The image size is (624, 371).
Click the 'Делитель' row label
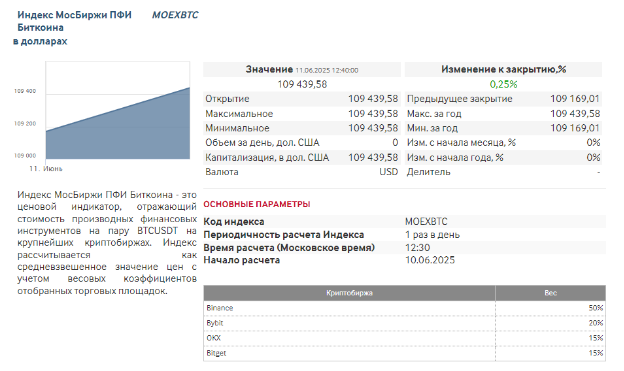pos(429,172)
